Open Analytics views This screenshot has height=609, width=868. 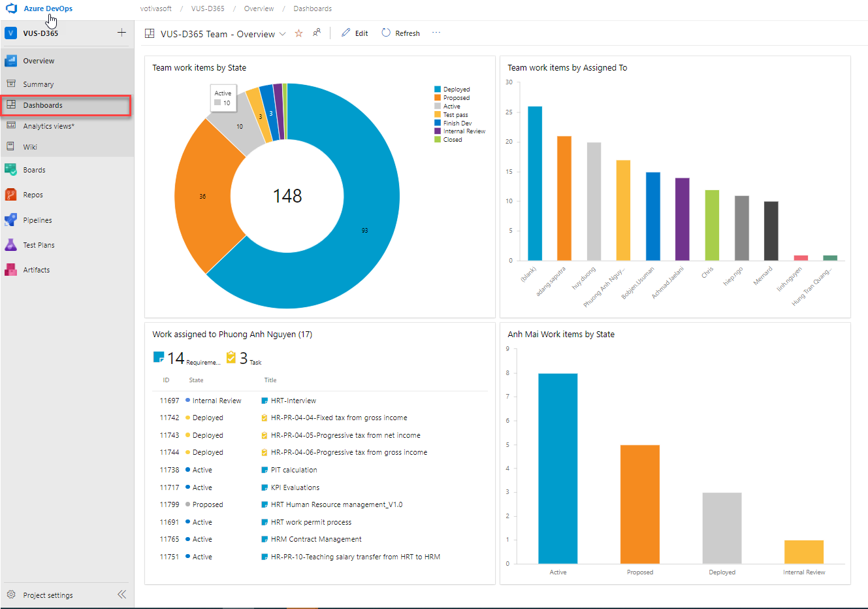48,126
